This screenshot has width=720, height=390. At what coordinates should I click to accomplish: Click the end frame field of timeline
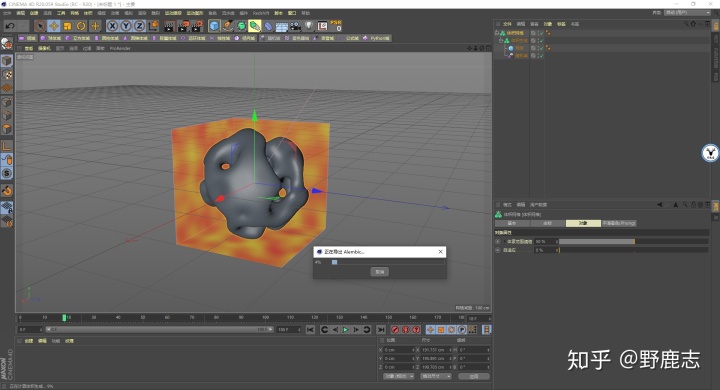(288, 330)
